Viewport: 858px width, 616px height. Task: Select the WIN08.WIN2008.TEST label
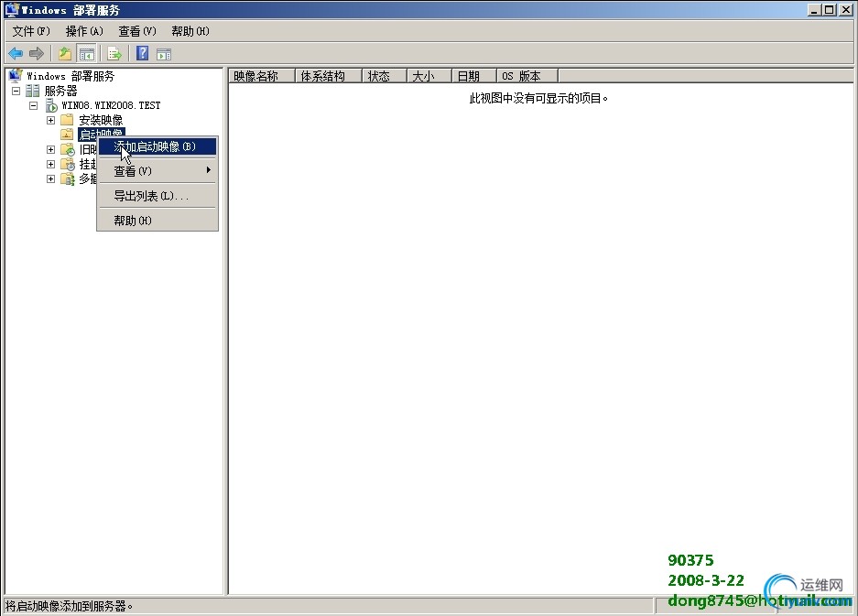(111, 105)
